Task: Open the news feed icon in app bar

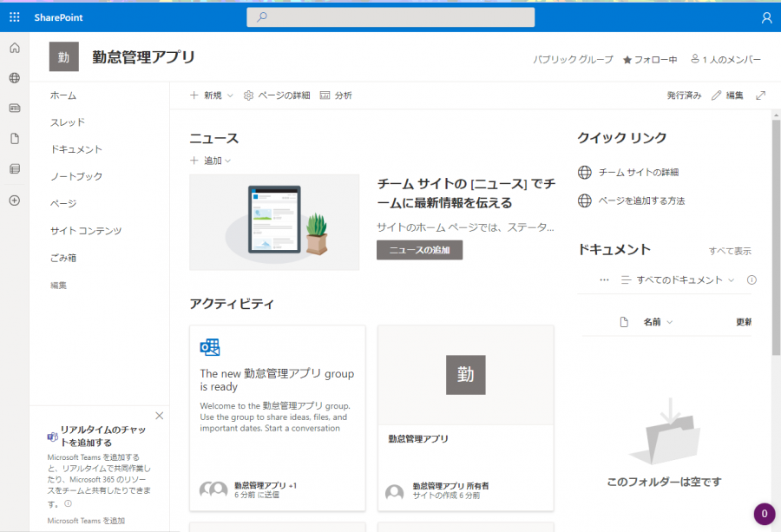Action: 14,108
